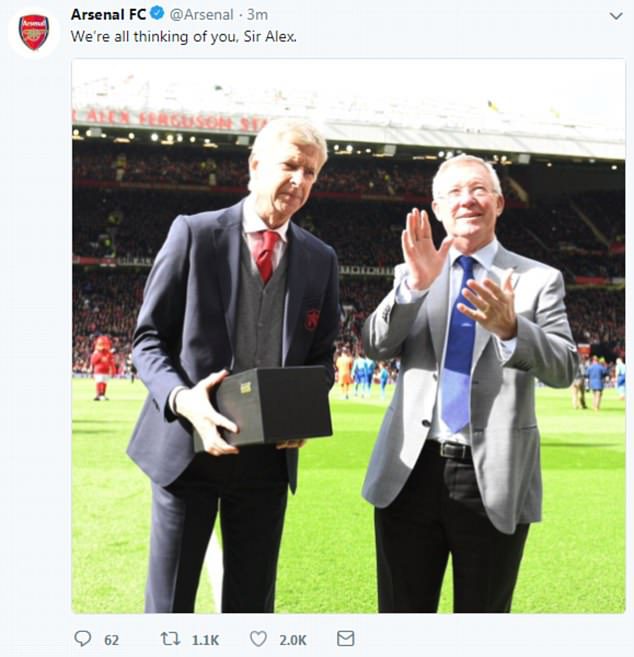The height and width of the screenshot is (657, 634).
Task: Click the reply count of 62
Action: (x=111, y=639)
